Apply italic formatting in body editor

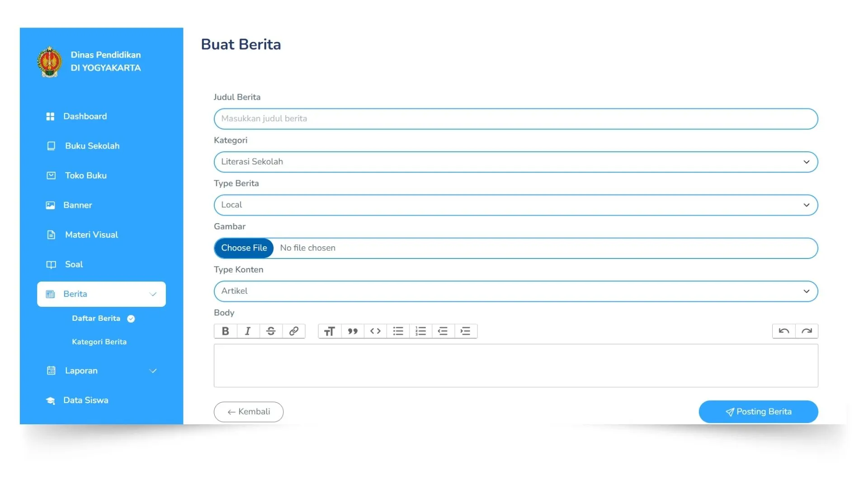pos(248,331)
